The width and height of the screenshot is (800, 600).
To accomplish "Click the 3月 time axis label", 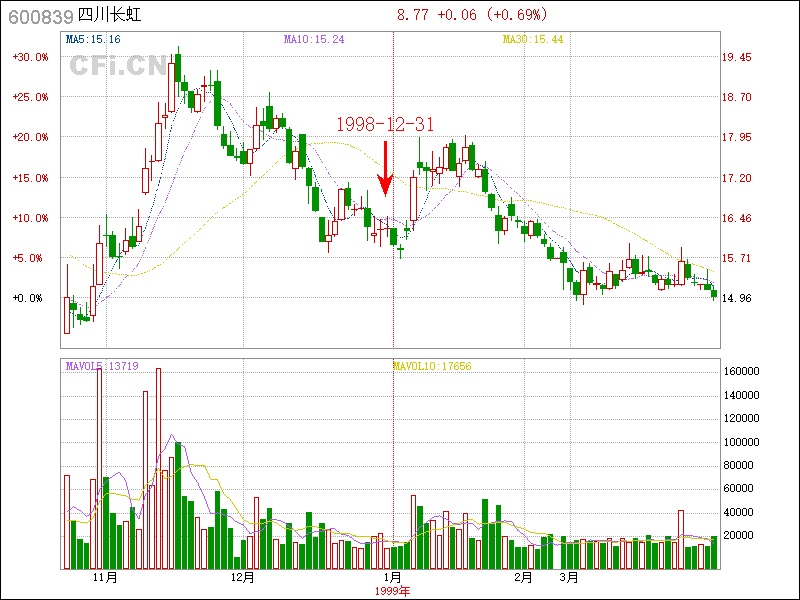I will pyautogui.click(x=569, y=578).
